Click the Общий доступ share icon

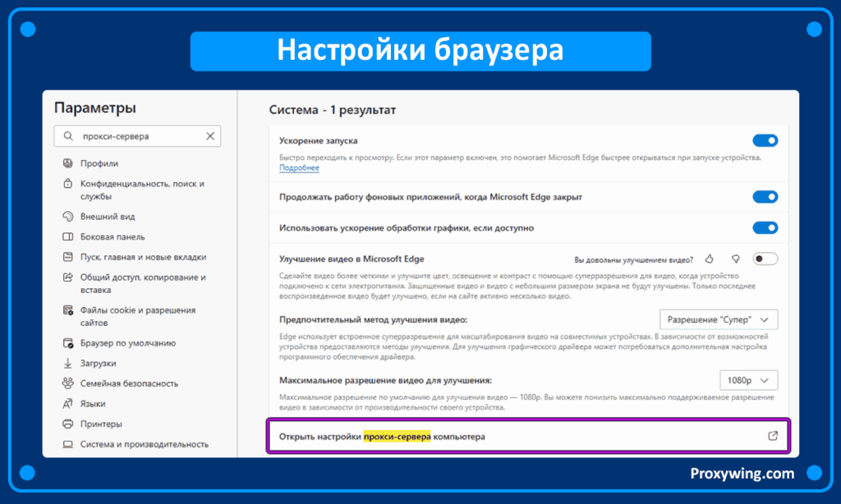coord(67,277)
